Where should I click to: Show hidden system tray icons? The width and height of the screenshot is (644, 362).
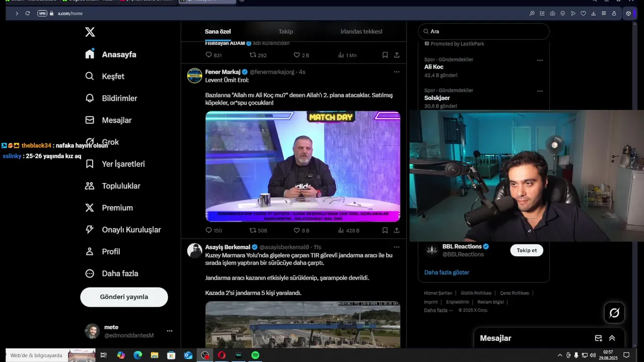pyautogui.click(x=560, y=355)
